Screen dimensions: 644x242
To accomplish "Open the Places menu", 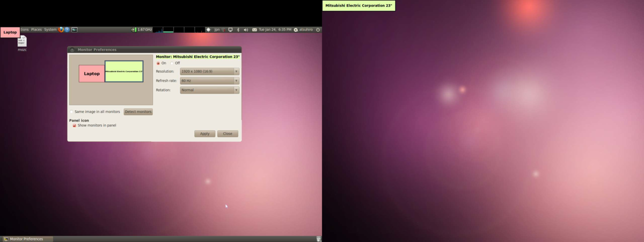I will (x=36, y=30).
